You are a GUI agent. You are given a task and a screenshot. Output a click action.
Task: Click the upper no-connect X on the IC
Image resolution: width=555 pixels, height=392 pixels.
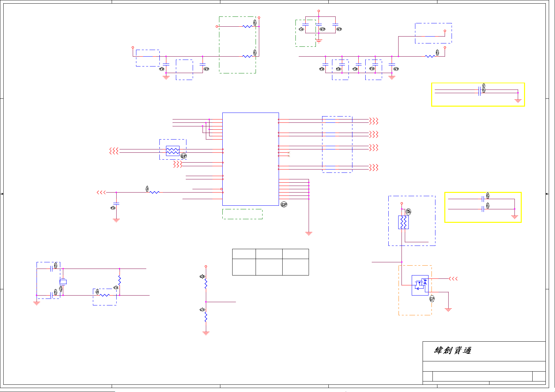[289, 153]
